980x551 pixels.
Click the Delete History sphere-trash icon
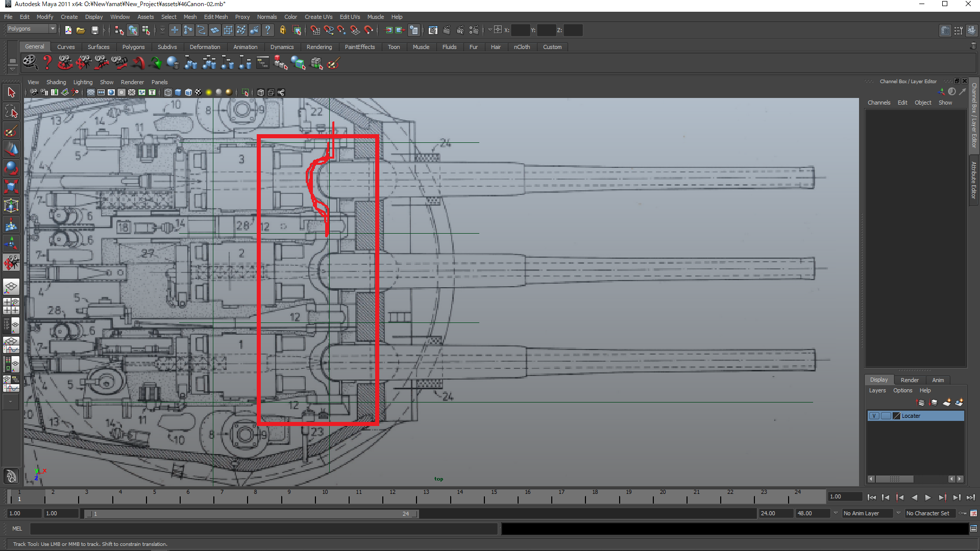tap(173, 63)
